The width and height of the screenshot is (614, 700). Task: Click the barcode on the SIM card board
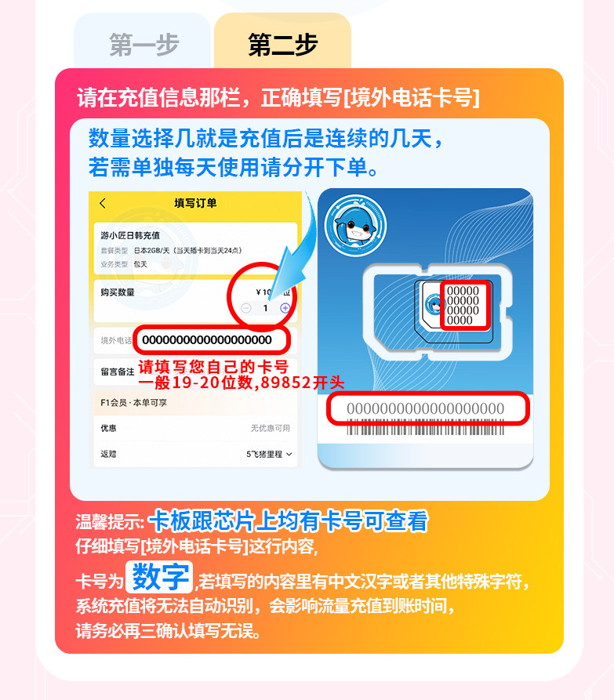point(426,430)
